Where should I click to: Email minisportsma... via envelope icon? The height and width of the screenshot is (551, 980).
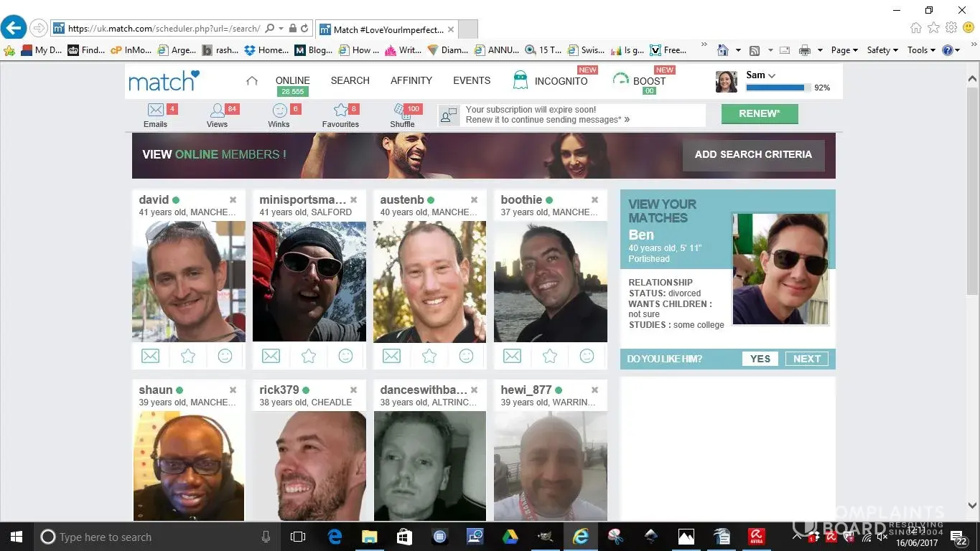pos(271,356)
